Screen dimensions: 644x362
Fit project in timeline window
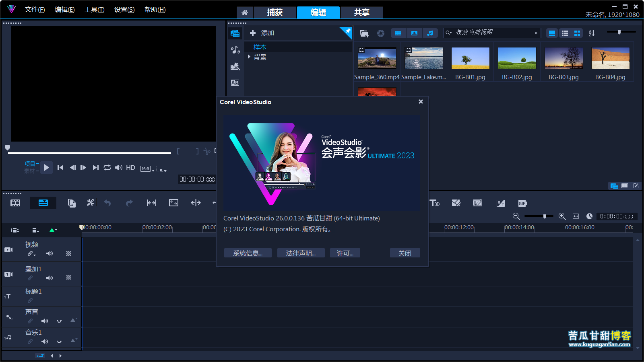[x=576, y=216]
